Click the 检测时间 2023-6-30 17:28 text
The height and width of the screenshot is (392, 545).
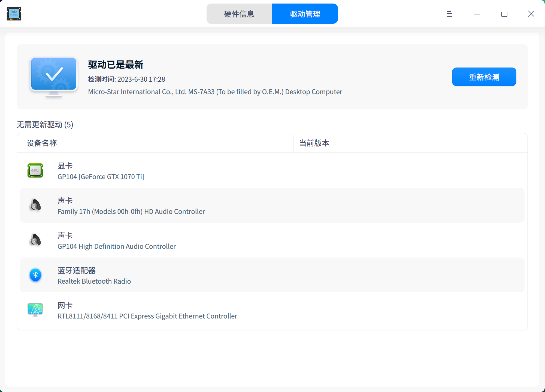pos(126,79)
